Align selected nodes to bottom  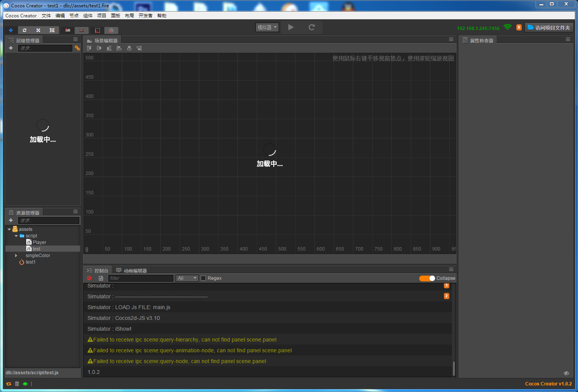point(109,48)
